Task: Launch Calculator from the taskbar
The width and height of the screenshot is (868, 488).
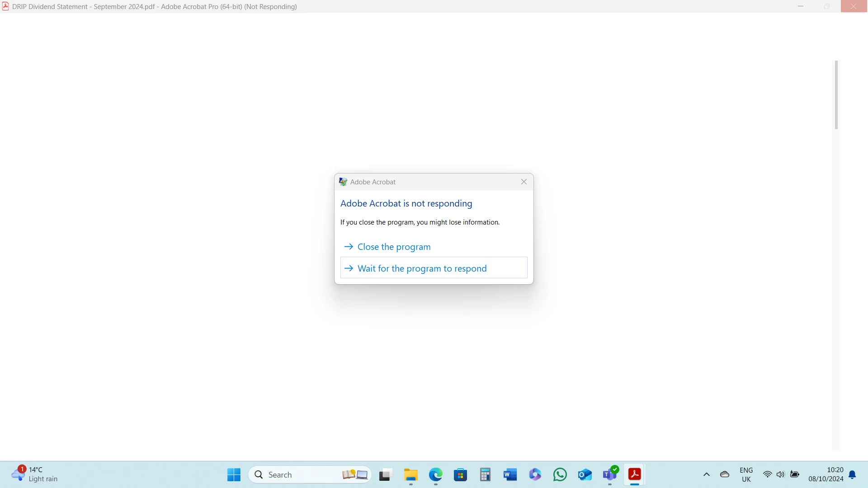Action: click(485, 474)
